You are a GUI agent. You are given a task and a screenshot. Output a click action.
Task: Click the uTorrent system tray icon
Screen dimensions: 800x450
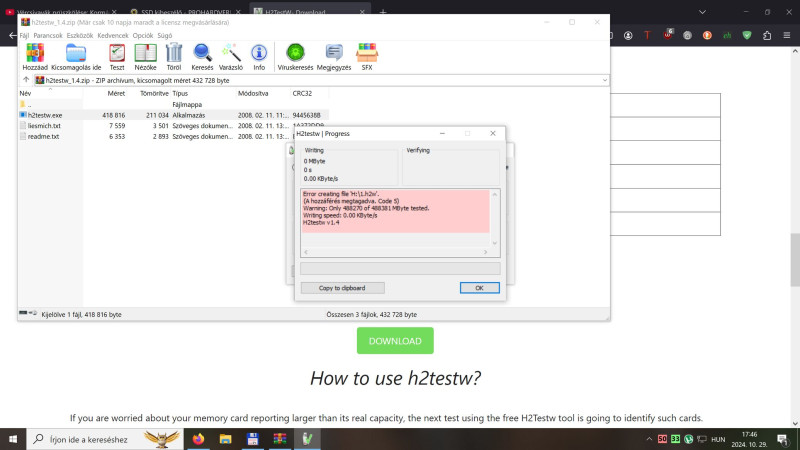pyautogui.click(x=688, y=439)
